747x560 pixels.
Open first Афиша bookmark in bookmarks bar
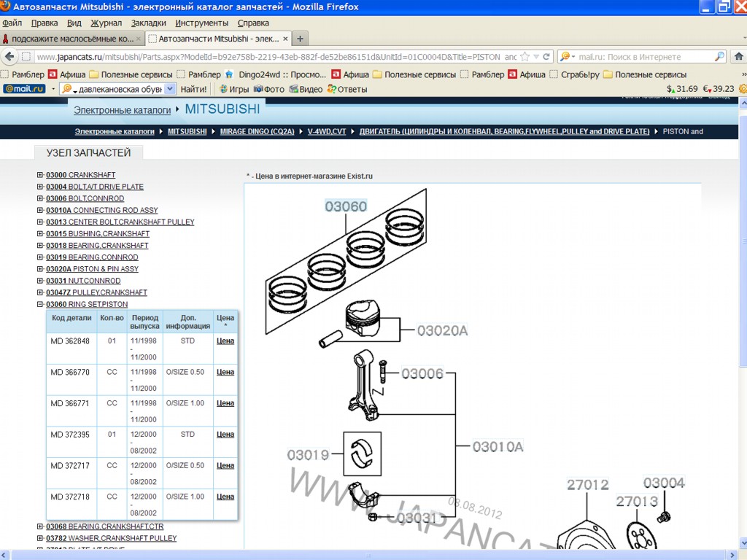66,75
